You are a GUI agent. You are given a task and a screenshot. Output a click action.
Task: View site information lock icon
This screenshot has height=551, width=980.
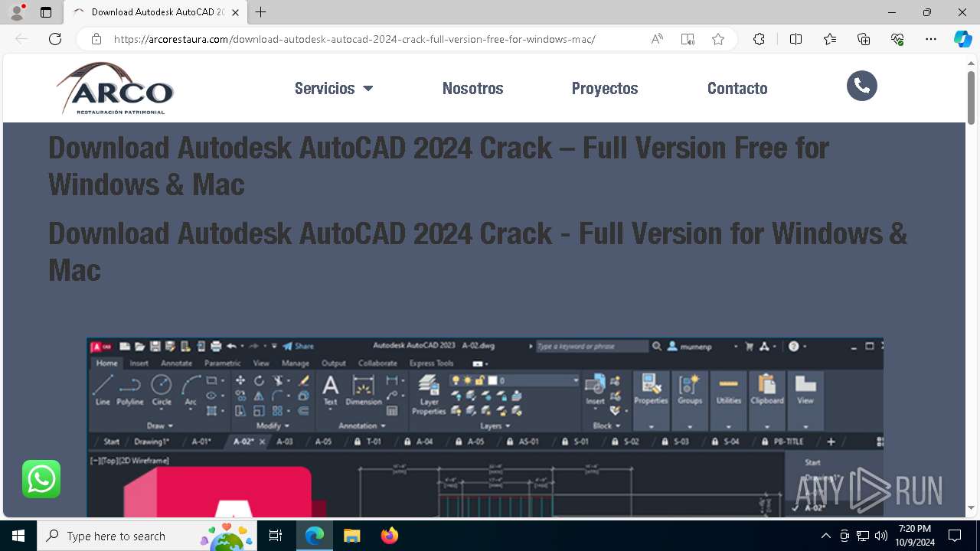tap(96, 39)
